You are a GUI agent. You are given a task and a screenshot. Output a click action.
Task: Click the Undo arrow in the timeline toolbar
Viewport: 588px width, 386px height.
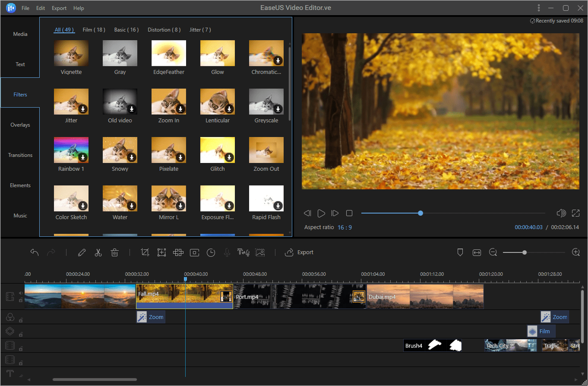pyautogui.click(x=35, y=252)
